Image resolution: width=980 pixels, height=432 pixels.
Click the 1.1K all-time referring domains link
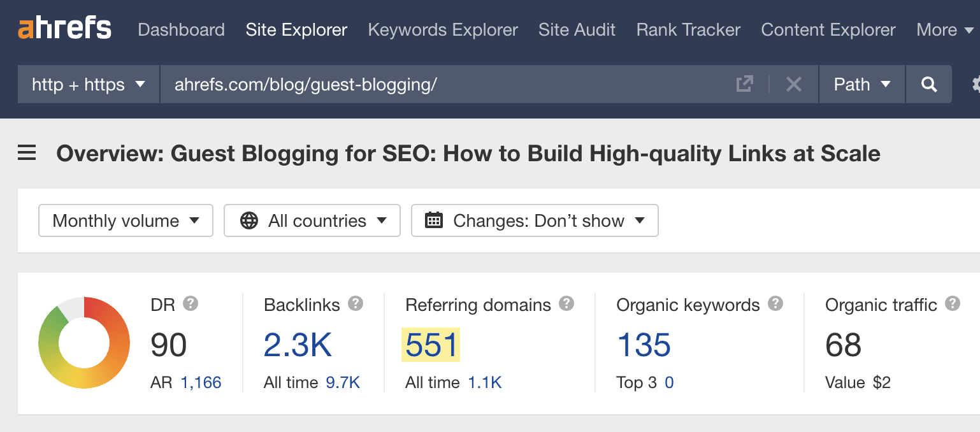[485, 382]
